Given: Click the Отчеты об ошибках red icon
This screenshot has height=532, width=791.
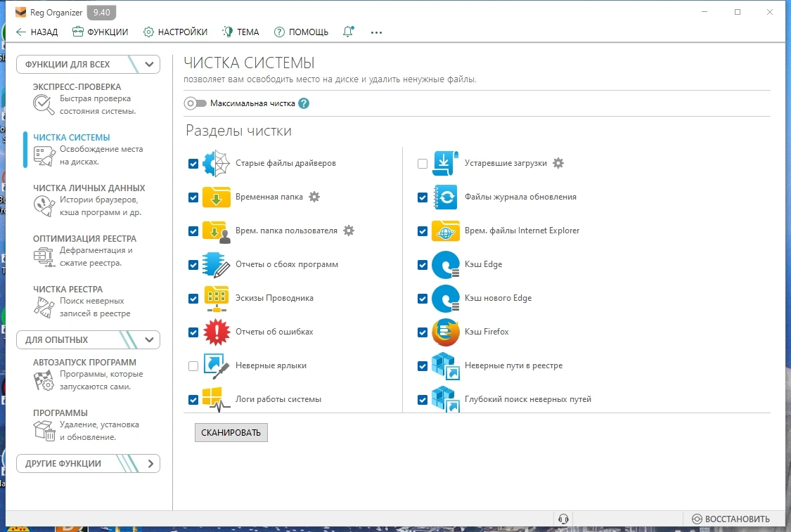Looking at the screenshot, I should coord(217,332).
